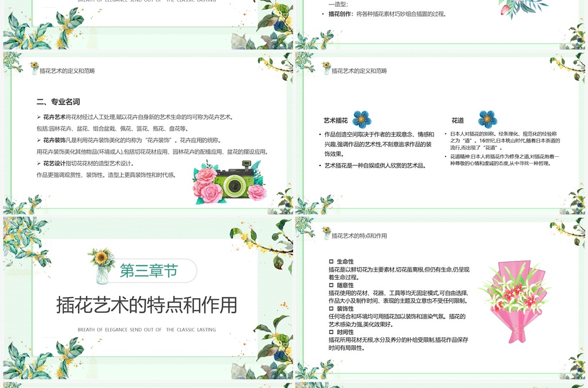Click the small jar icon on the 艺术插花 slide header
Viewport: 588px width, 388px height.
[326, 68]
